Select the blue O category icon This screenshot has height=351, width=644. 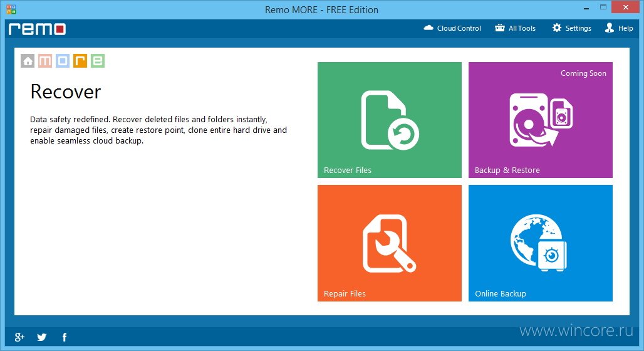click(63, 61)
